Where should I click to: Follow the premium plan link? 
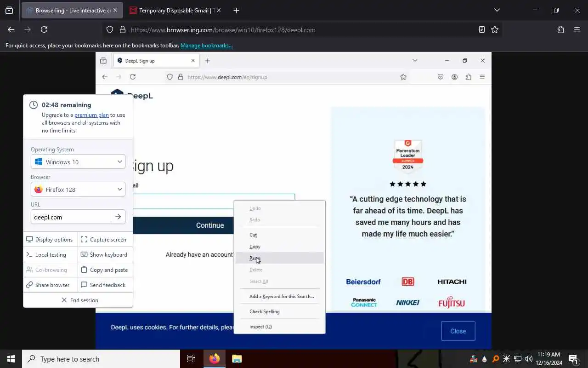pyautogui.click(x=91, y=115)
